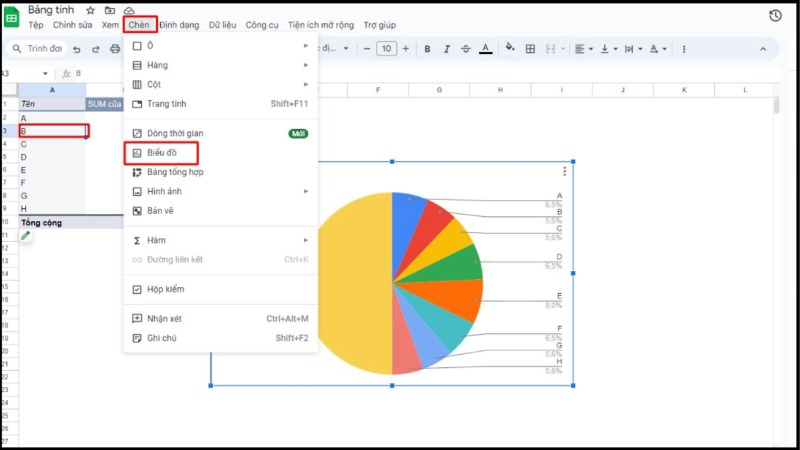Open the borders tool
This screenshot has height=450, width=800.
pyautogui.click(x=530, y=49)
